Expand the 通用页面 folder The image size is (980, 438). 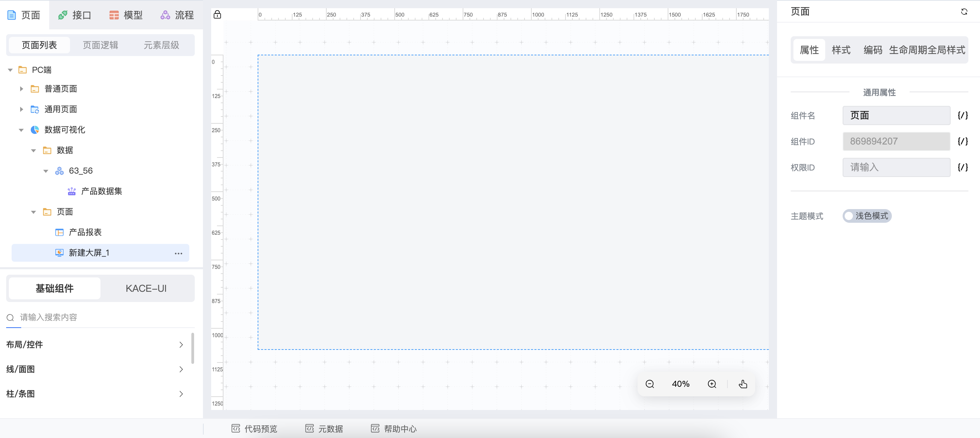point(22,110)
